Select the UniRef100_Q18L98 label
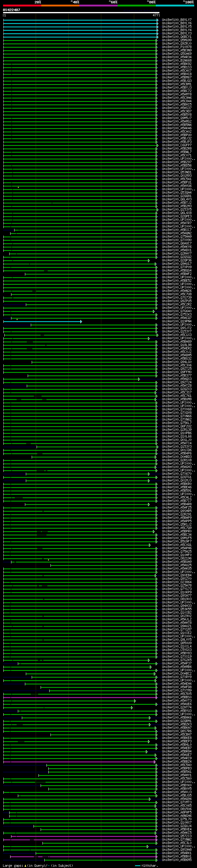The width and height of the screenshot is (197, 868). [176, 345]
